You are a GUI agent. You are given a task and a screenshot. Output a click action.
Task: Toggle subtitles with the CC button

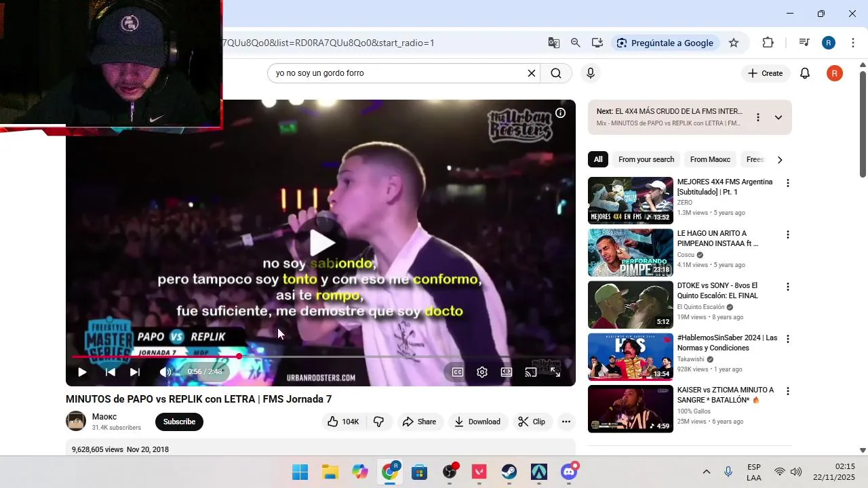pyautogui.click(x=458, y=372)
